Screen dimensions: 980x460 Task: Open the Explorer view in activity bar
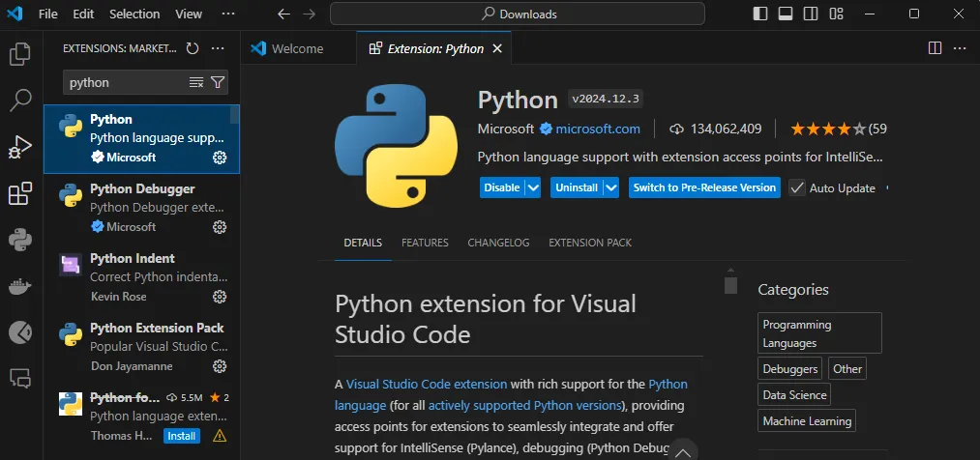pos(20,54)
